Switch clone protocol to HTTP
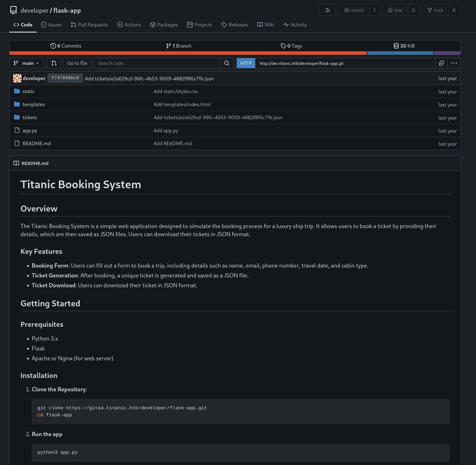The width and height of the screenshot is (476, 465). (246, 63)
